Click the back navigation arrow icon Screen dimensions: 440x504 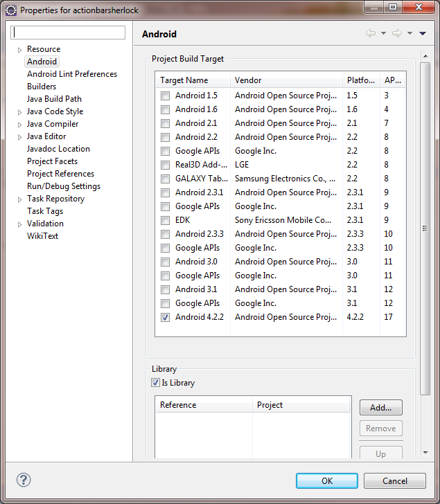coord(370,33)
